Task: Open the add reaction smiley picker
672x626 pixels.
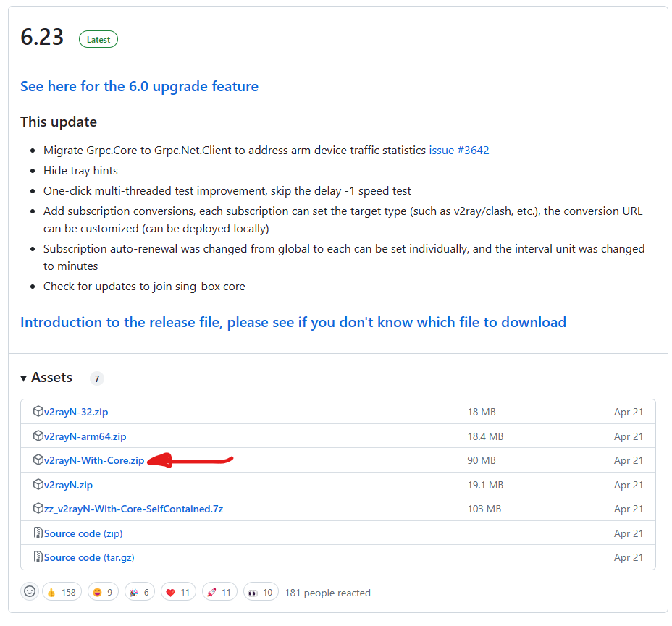Action: 30,592
